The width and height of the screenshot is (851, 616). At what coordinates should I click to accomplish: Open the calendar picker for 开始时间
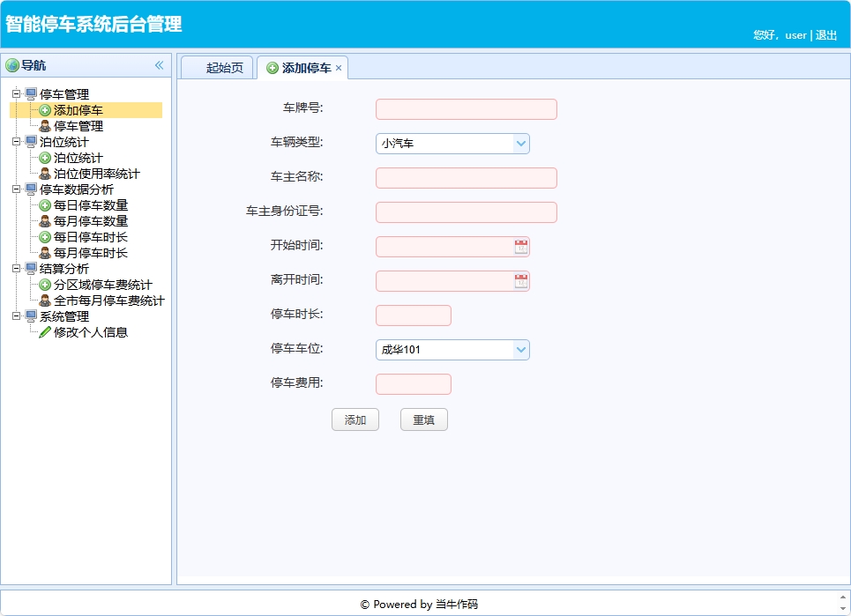tap(521, 246)
